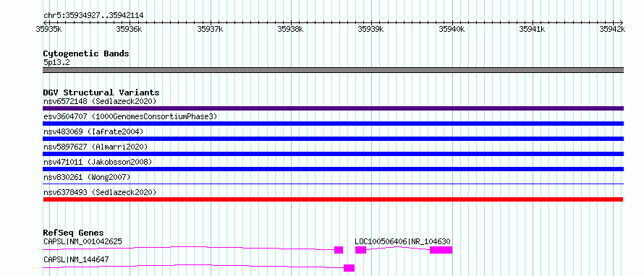Select the DGV Structural Variants track title

coord(101,92)
